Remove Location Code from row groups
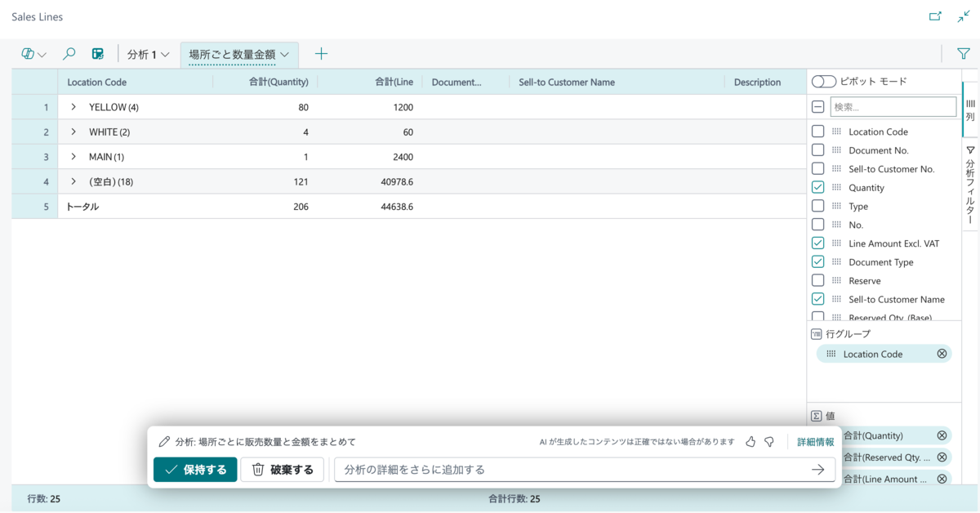980x513 pixels. tap(942, 354)
